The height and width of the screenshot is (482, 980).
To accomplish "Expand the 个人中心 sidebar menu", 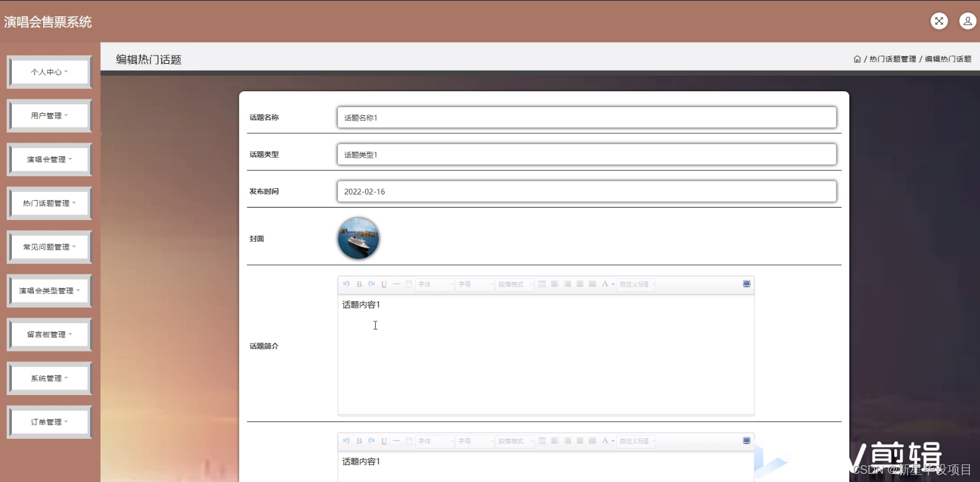I will 49,72.
